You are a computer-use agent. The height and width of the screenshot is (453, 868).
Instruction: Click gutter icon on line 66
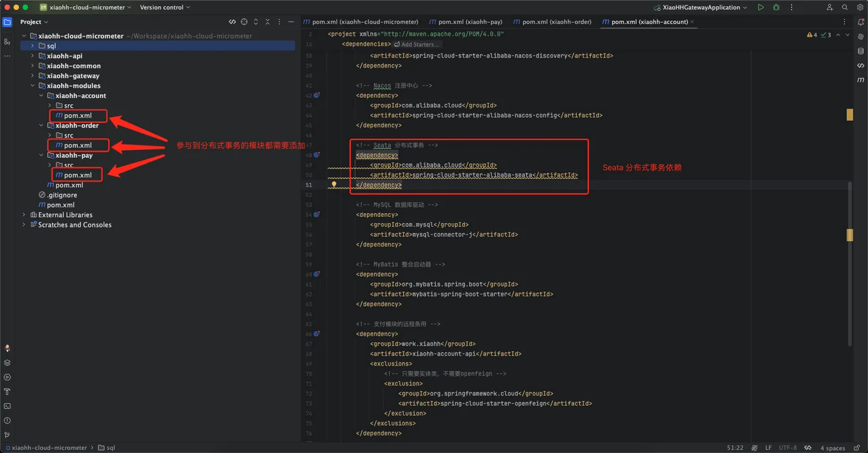click(316, 333)
